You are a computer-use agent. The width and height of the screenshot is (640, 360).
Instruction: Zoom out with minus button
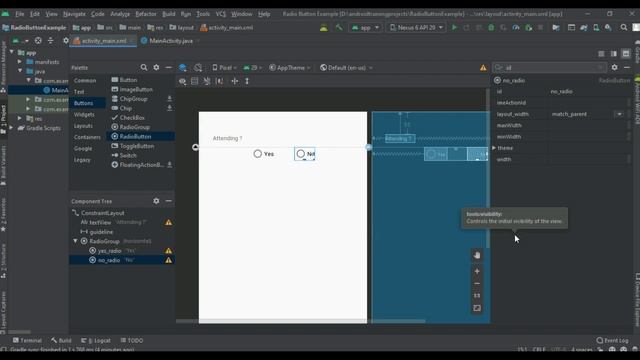(x=477, y=283)
